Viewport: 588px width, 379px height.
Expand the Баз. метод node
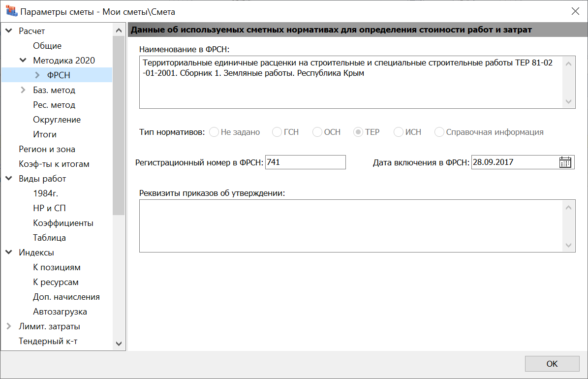[x=23, y=90]
